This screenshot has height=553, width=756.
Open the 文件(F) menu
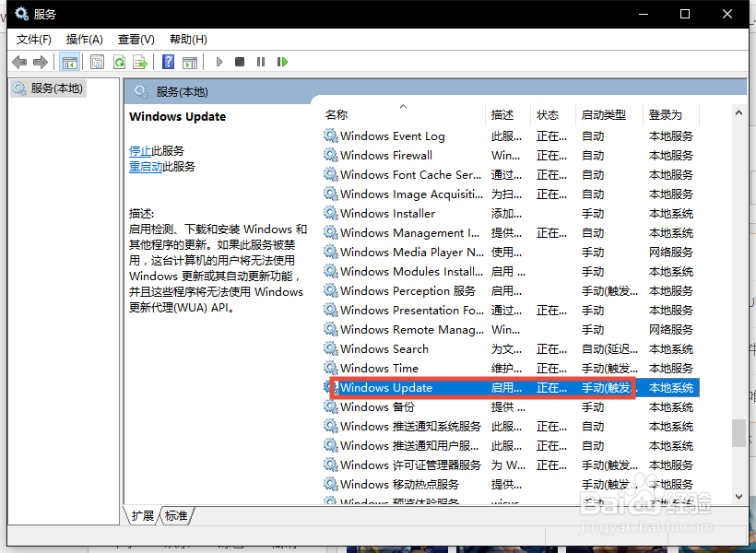(x=34, y=40)
